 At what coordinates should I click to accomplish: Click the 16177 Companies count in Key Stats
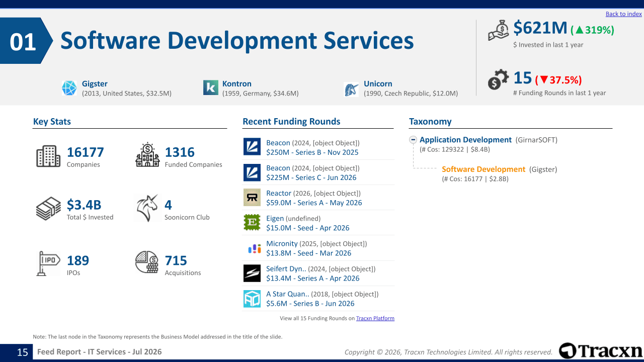click(86, 152)
